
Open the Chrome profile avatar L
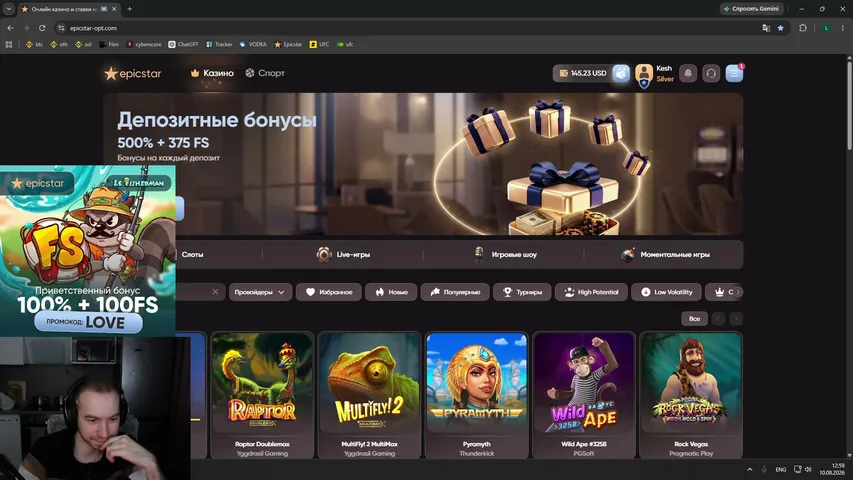[826, 28]
